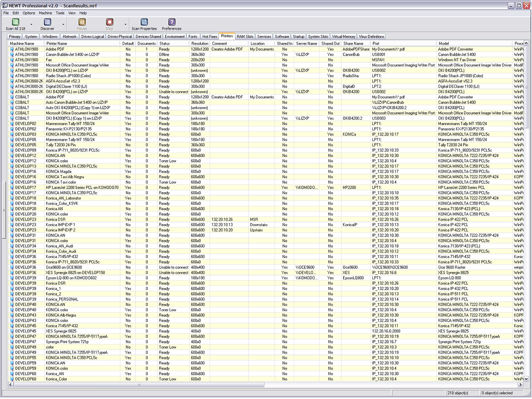Expand the collapsed left side panel arrow
This screenshot has height=399, width=532.
click(x=4, y=210)
